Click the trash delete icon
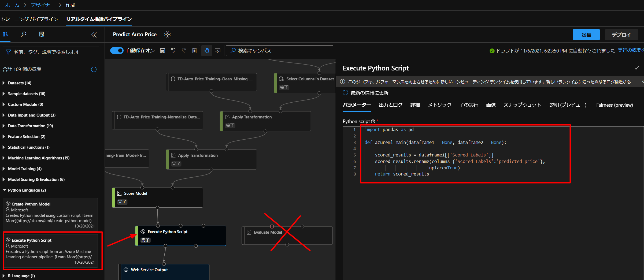The image size is (644, 280). pyautogui.click(x=194, y=51)
